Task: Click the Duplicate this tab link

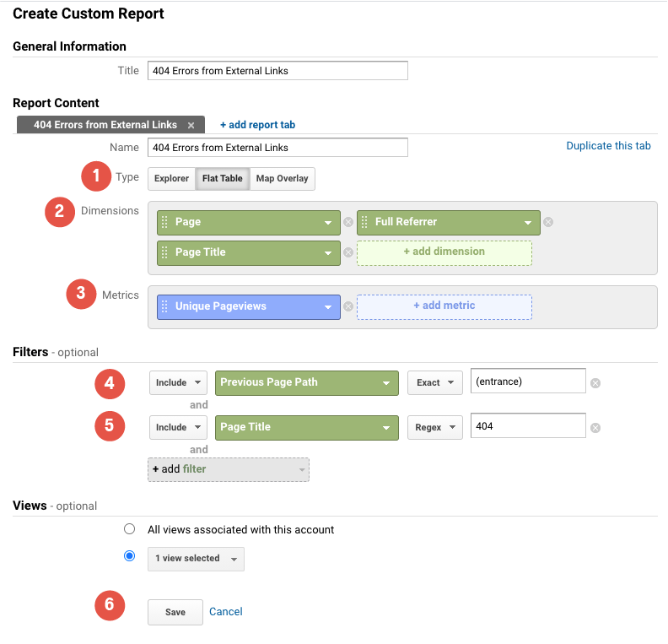Action: 608,146
